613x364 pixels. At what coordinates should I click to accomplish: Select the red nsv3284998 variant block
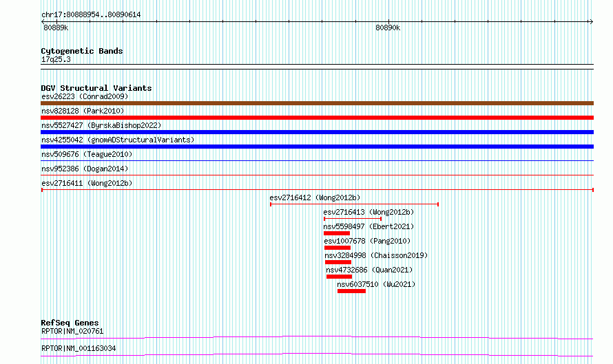[x=338, y=262]
